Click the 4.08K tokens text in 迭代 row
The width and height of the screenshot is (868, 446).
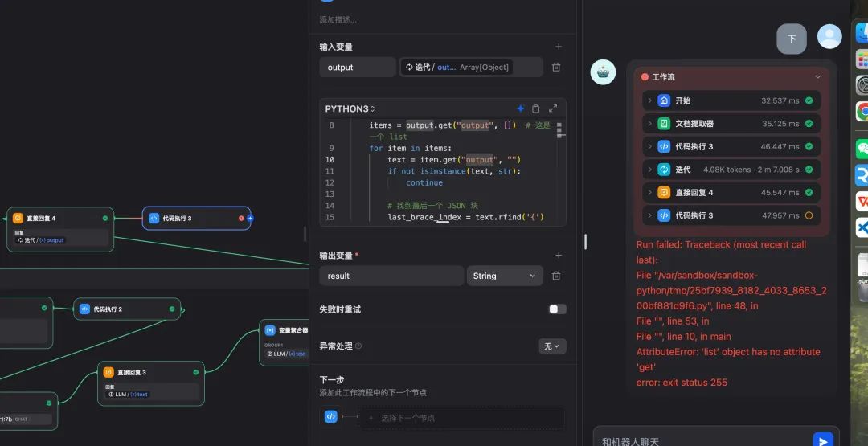(x=728, y=170)
